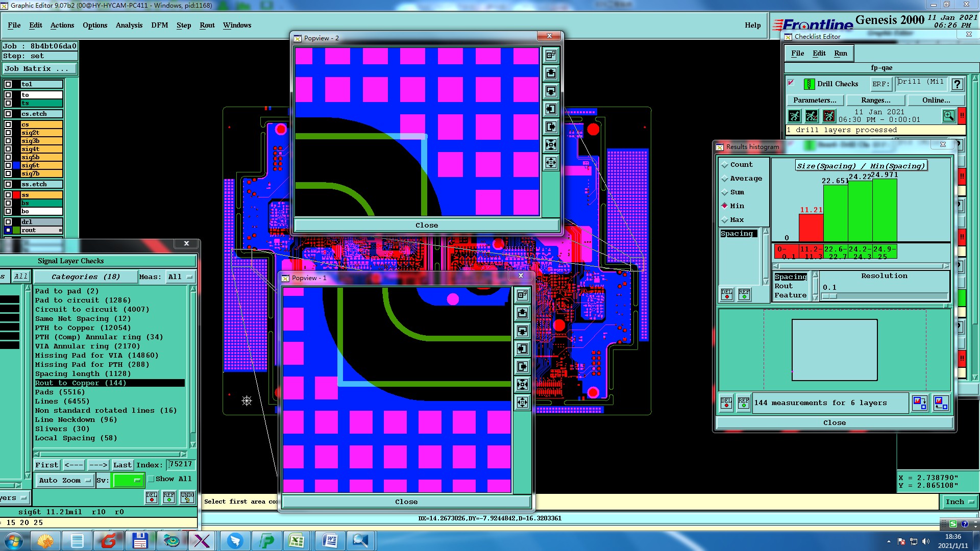Image resolution: width=980 pixels, height=551 pixels.
Task: Click Online... button
Action: click(936, 101)
